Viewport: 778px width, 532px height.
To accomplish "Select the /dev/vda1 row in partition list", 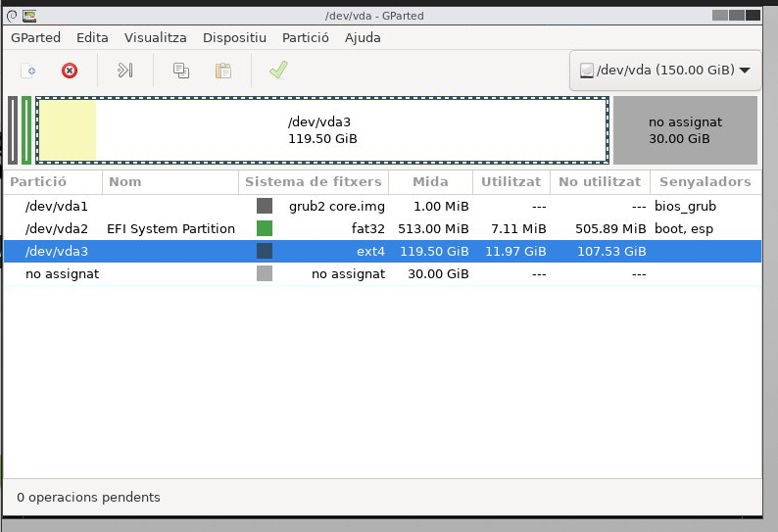I will coord(57,206).
